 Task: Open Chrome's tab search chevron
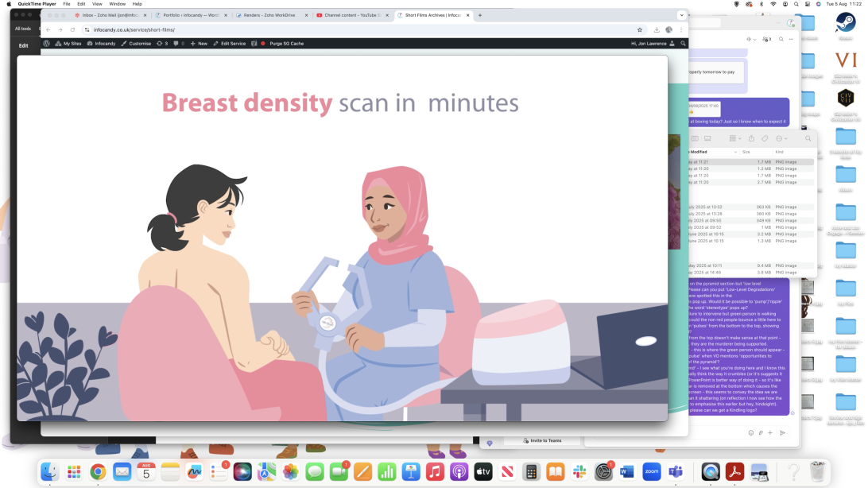pos(681,15)
